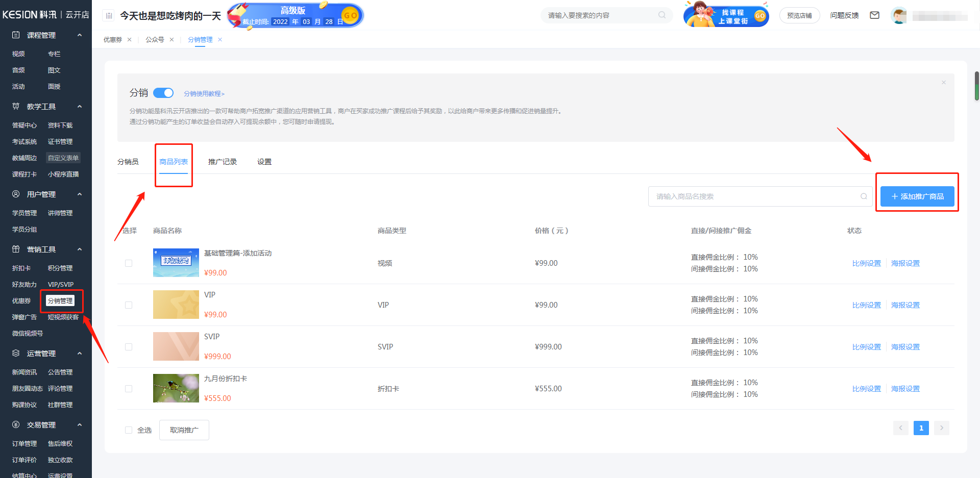Image resolution: width=980 pixels, height=478 pixels.
Task: Open 比例设置 for the VIP row
Action: (x=867, y=305)
